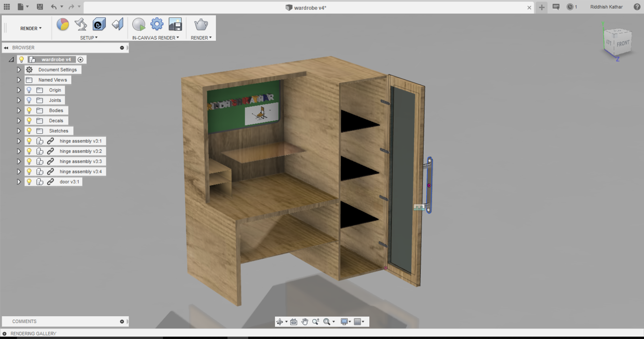Select the door handle in canvas
644x339 pixels.
[x=429, y=185]
